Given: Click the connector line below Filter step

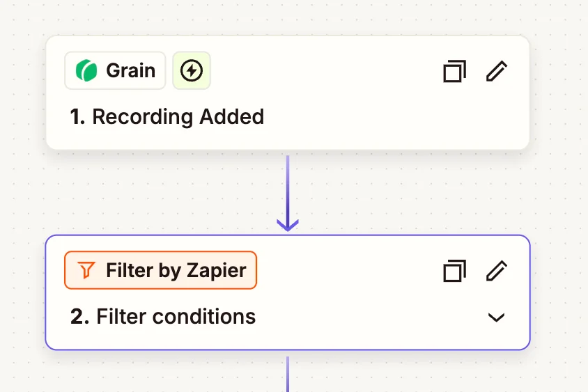Looking at the screenshot, I should click(x=288, y=373).
